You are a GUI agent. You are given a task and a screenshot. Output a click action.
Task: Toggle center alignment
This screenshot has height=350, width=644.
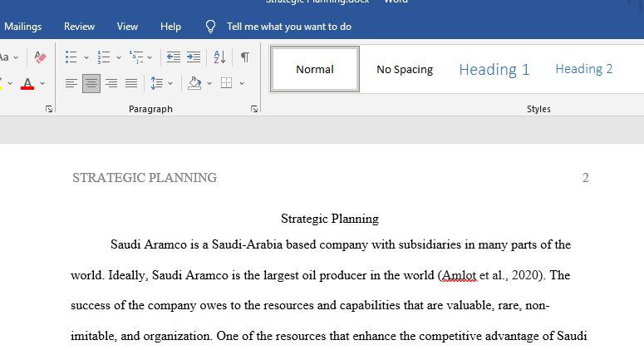point(91,83)
